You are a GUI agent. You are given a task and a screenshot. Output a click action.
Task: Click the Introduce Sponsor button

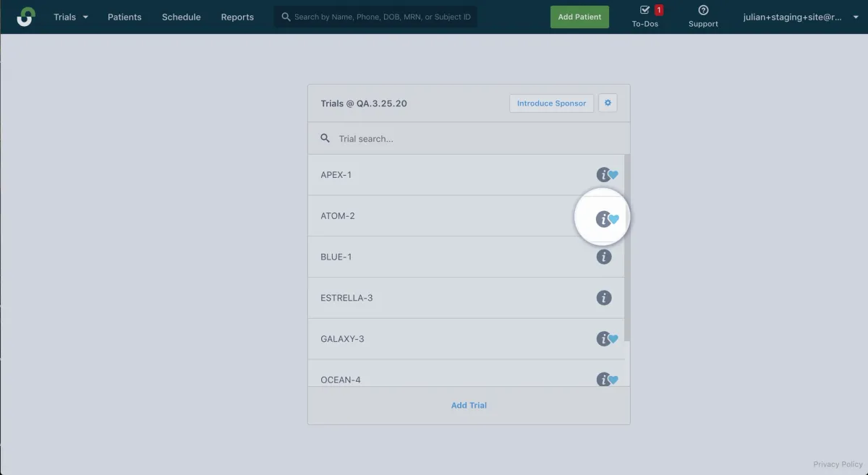[551, 103]
